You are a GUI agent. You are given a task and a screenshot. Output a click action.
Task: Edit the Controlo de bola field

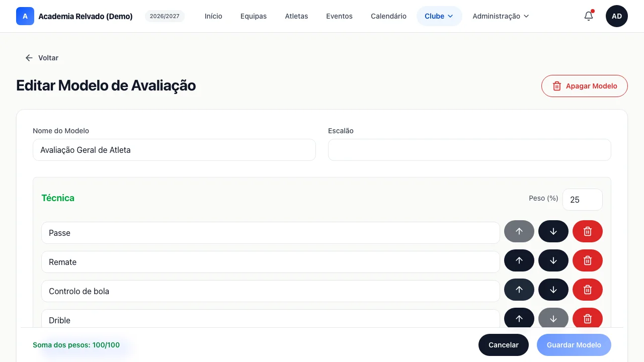click(x=271, y=291)
